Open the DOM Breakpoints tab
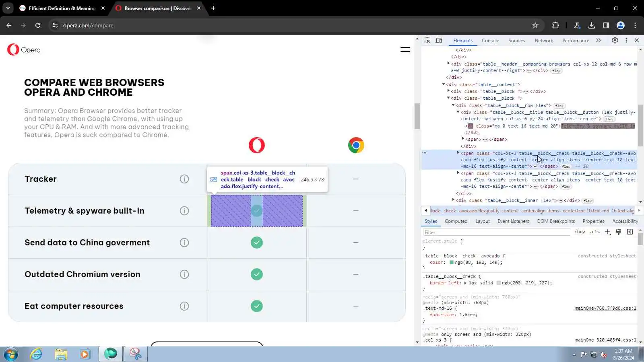644x362 pixels. [556, 221]
